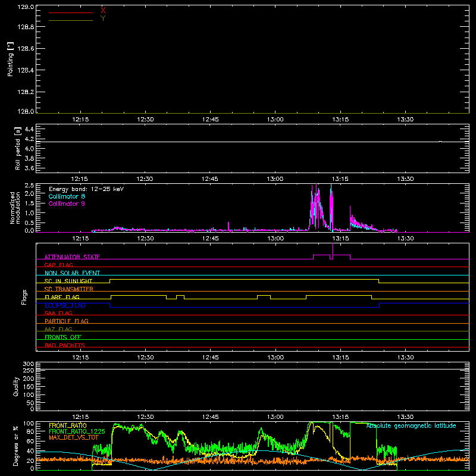Click the ATTENUATOR_STATE flag label
This screenshot has height=476, width=476.
point(72,257)
